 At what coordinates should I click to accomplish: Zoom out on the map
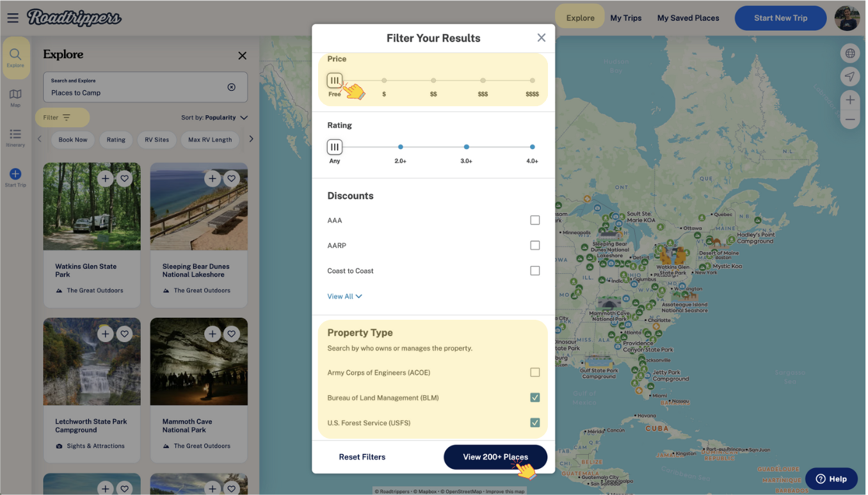[x=850, y=120]
